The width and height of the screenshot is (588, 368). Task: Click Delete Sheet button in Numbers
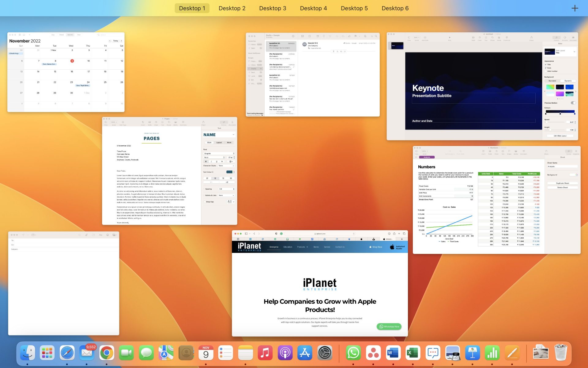point(563,187)
